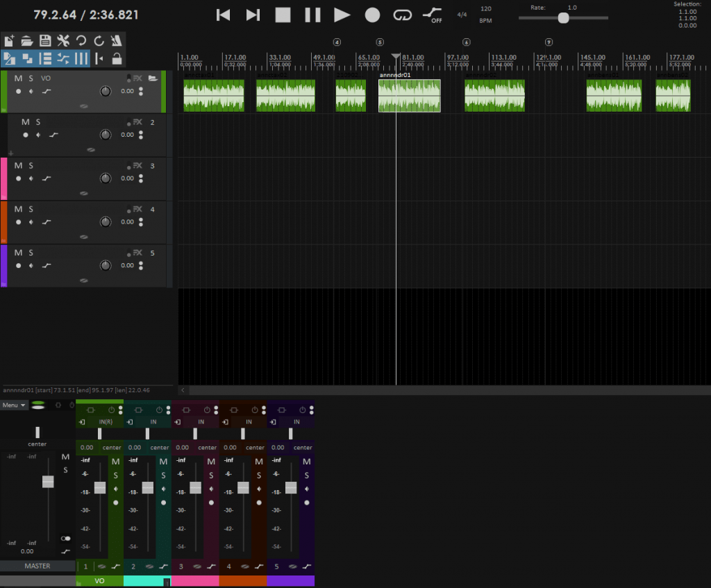Click the 4/4 time signature field
The width and height of the screenshot is (711, 588).
coord(462,15)
